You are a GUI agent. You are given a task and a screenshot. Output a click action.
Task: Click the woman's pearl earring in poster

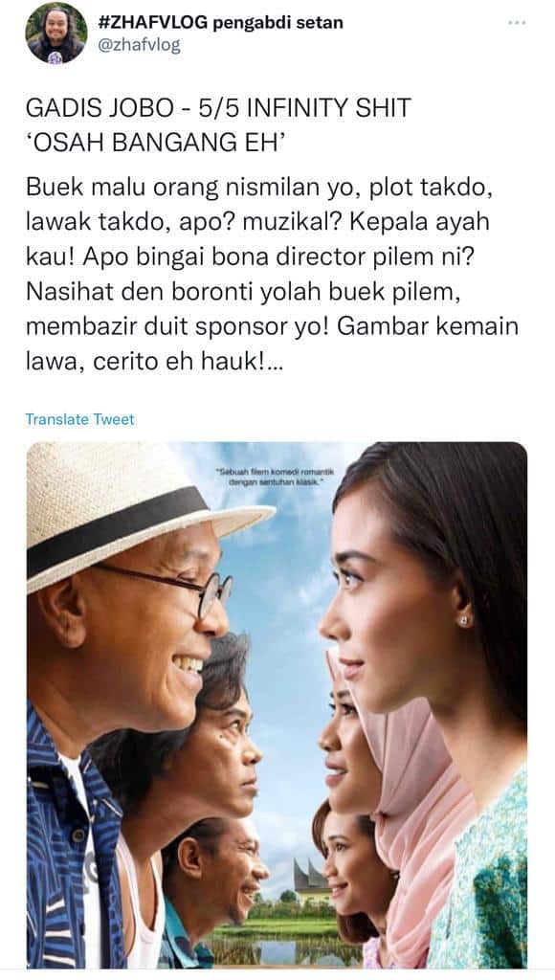point(464,620)
